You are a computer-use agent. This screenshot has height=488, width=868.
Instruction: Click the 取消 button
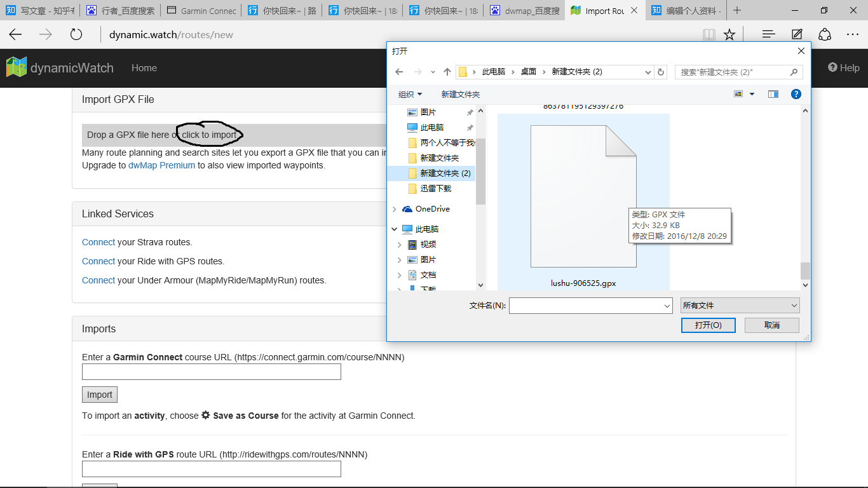pos(771,325)
